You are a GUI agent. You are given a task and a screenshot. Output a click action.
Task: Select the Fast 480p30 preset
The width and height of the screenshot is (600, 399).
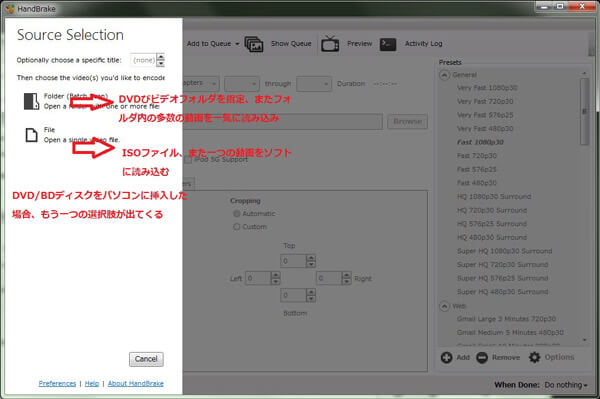pos(477,183)
